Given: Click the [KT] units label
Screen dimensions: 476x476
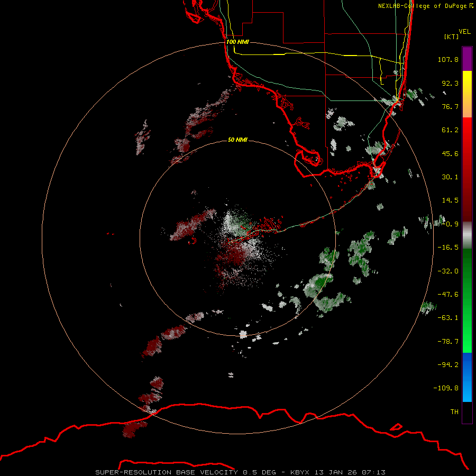Looking at the screenshot, I should click(452, 36).
